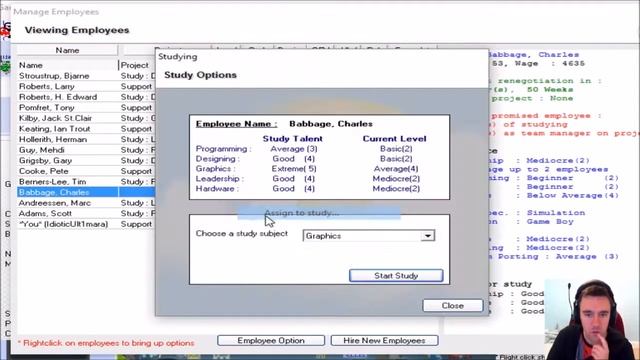
Task: Click the Current Level column heading
Action: point(394,139)
